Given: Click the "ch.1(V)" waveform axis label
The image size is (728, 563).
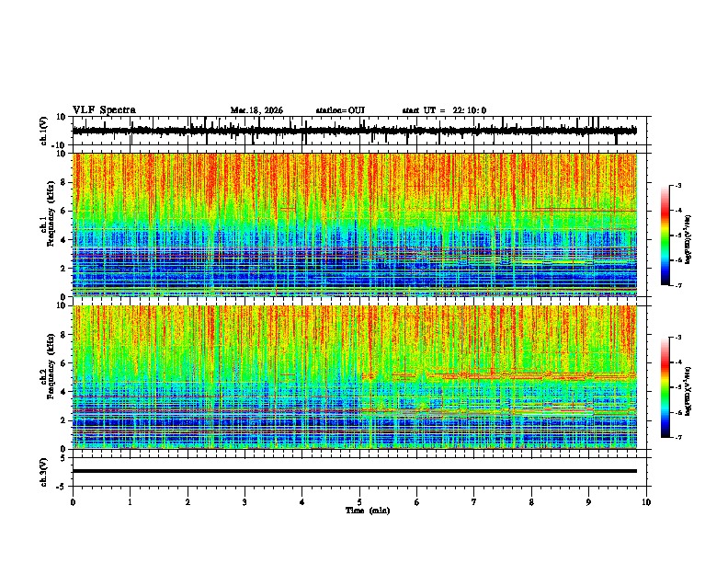Looking at the screenshot, I should click(x=44, y=131).
